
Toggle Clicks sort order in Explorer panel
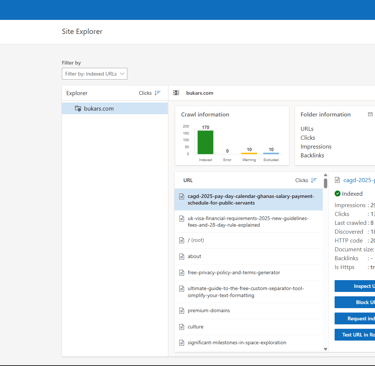point(158,93)
